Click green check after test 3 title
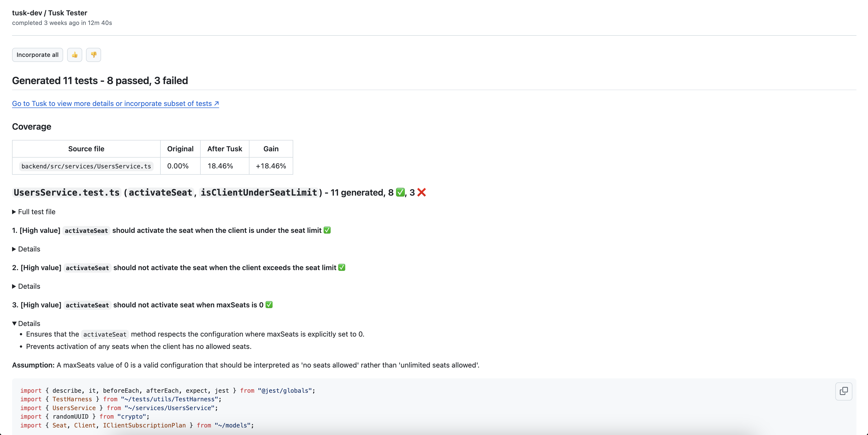The image size is (868, 435). click(x=269, y=304)
